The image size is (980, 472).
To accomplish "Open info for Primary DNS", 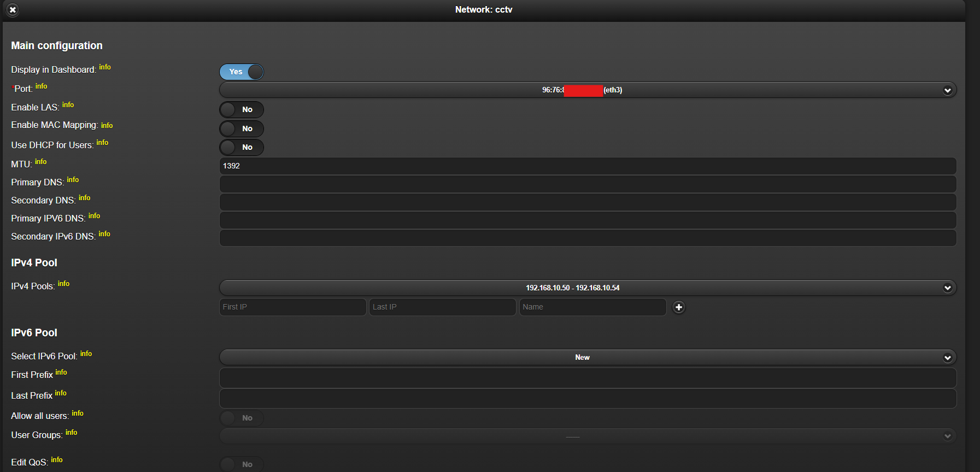I will point(73,180).
